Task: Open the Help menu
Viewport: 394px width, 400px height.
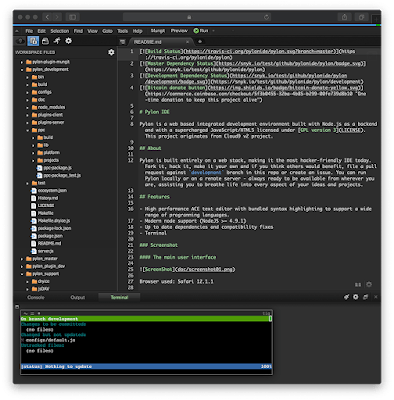Action: (x=138, y=31)
